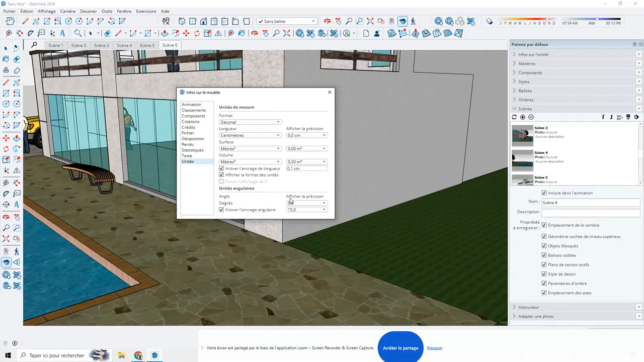The height and width of the screenshot is (362, 644).
Task: Open the Sans balise tag dropdown
Action: coord(286,21)
